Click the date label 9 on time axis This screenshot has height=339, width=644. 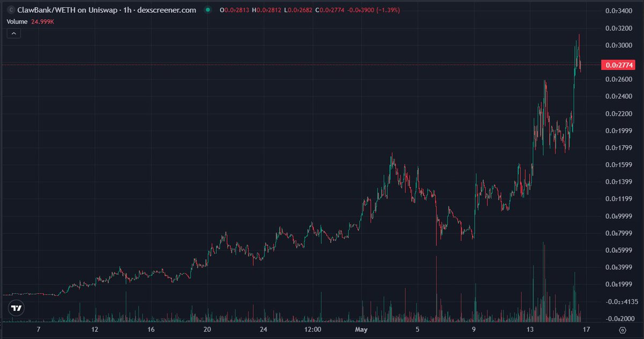point(474,330)
